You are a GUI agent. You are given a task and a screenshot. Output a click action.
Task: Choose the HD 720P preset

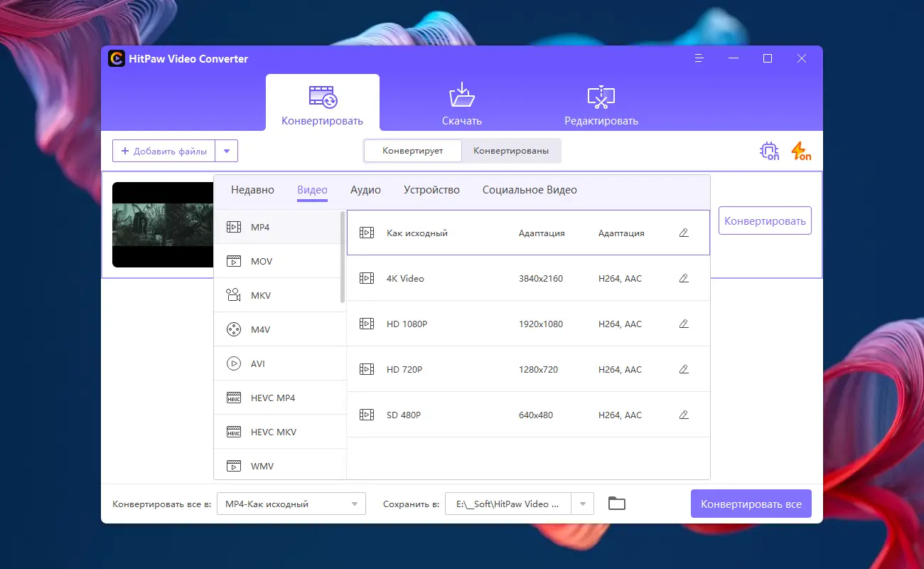pyautogui.click(x=528, y=369)
